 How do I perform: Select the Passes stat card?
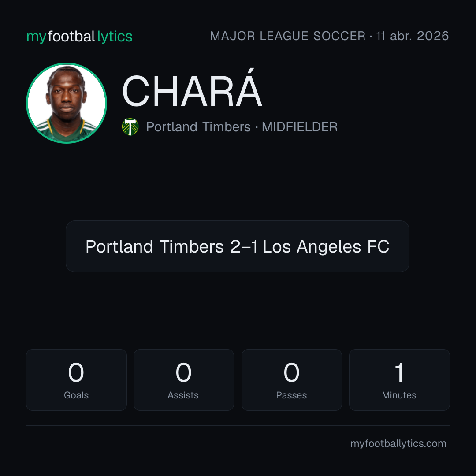[x=291, y=380]
